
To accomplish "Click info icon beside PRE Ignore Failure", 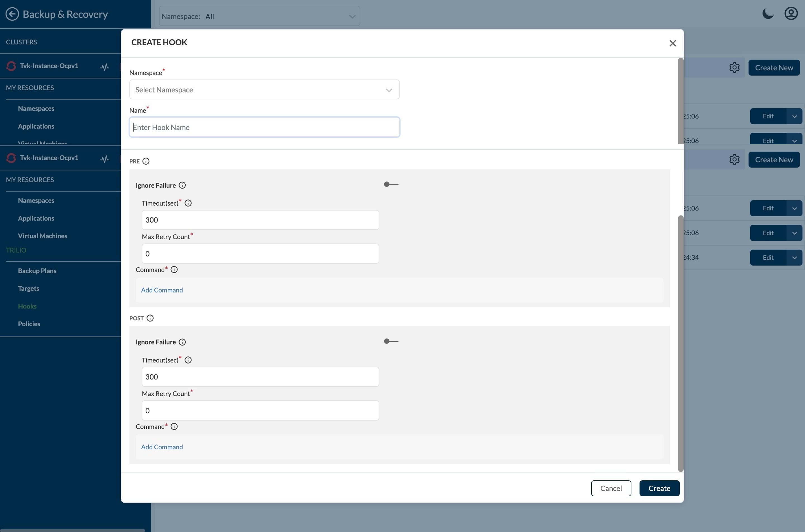I will click(182, 185).
